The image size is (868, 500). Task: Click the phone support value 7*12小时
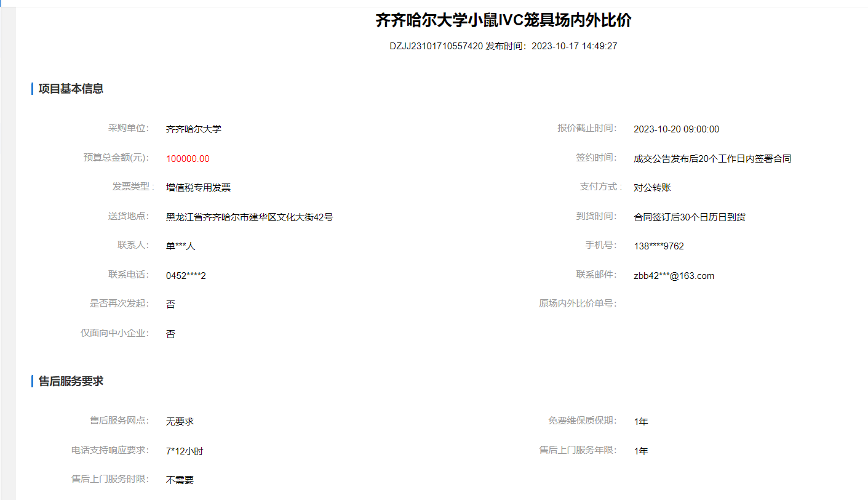(x=185, y=451)
